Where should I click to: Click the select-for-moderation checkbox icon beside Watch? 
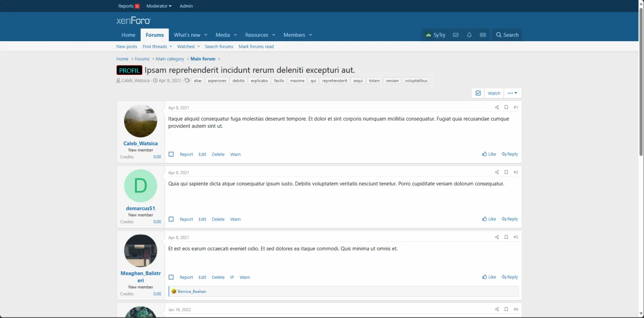click(x=478, y=93)
